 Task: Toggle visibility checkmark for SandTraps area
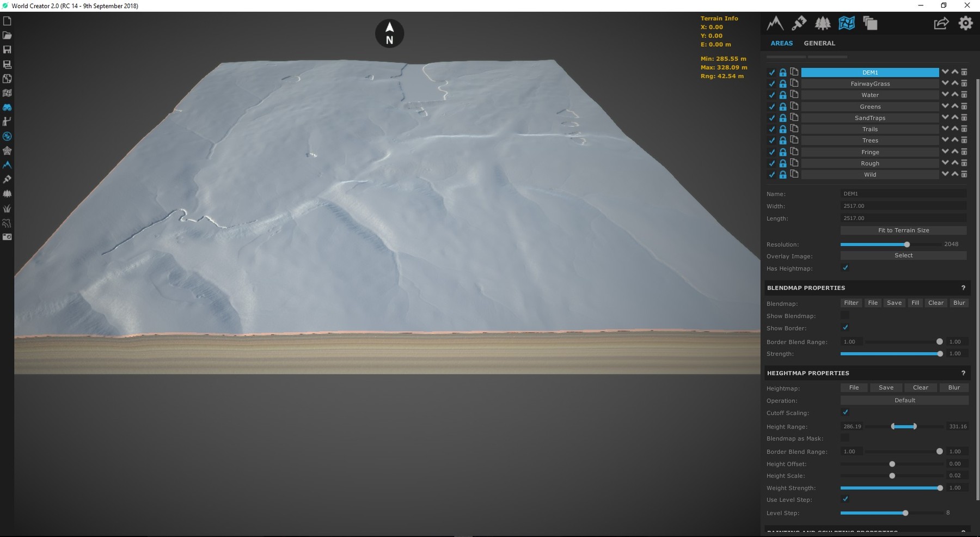[771, 118]
